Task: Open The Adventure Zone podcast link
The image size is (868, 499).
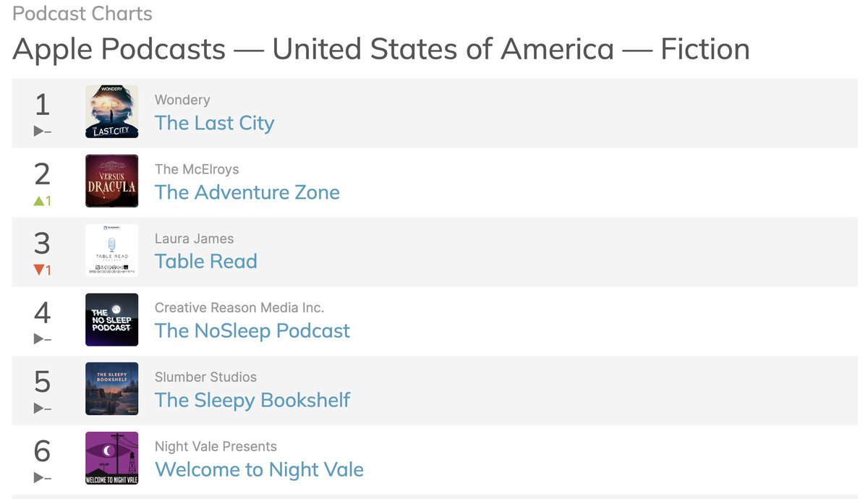Action: (247, 192)
